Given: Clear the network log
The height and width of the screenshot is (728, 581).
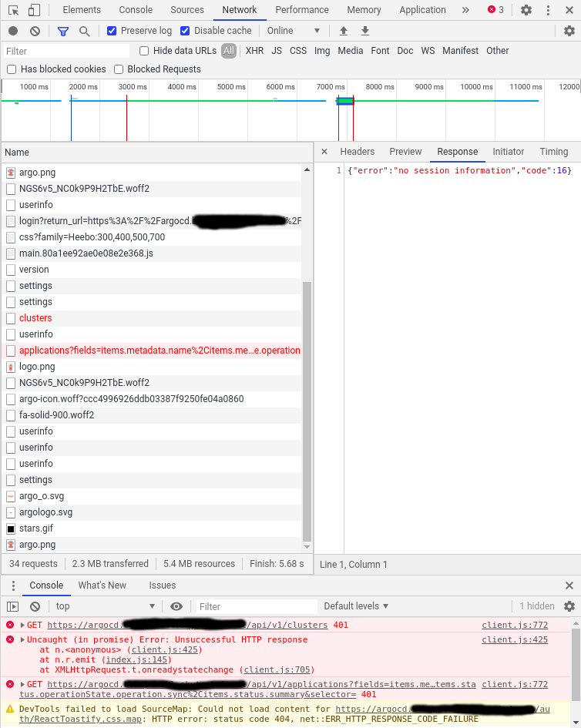Looking at the screenshot, I should pos(35,31).
